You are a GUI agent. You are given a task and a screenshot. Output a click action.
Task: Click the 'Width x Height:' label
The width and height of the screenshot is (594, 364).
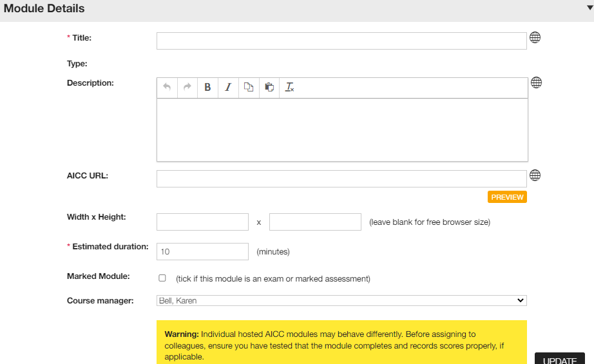[x=97, y=217]
